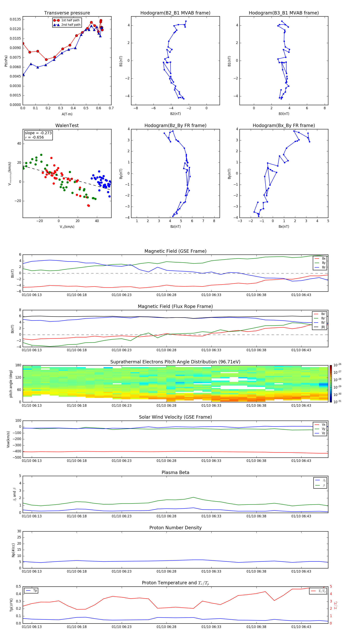Click the 'Tp' legend in temperature plot
The width and height of the screenshot is (351, 644).
pos(31,591)
